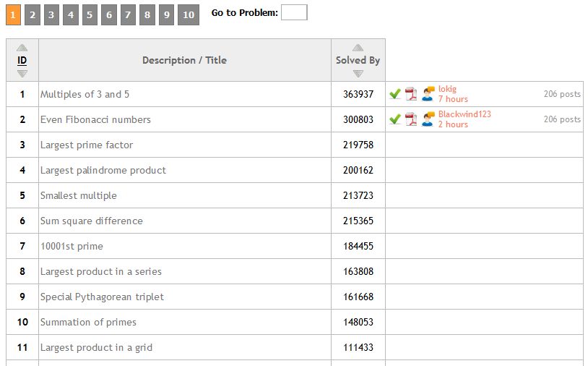Open the Largest palindrome product problem

click(x=103, y=170)
